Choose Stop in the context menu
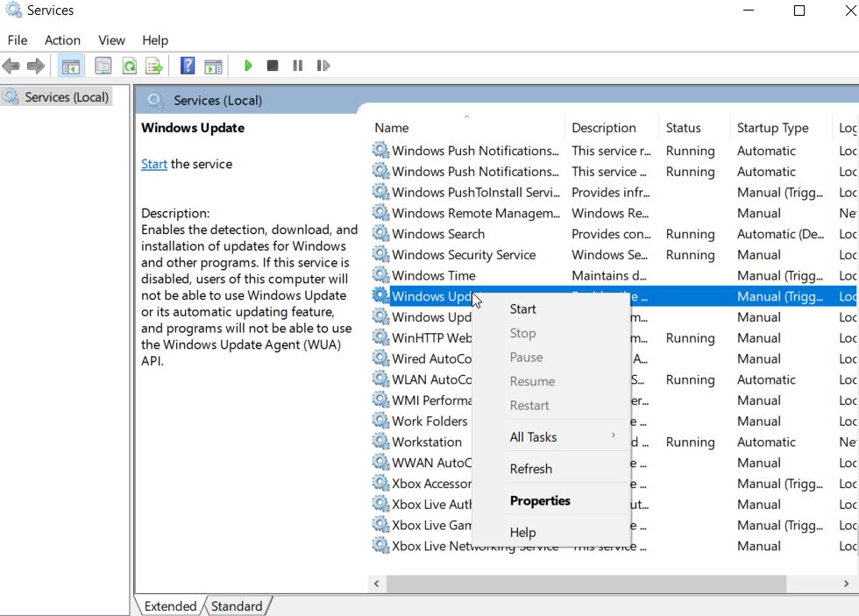Screen dimensions: 859x616 pyautogui.click(x=551, y=333)
